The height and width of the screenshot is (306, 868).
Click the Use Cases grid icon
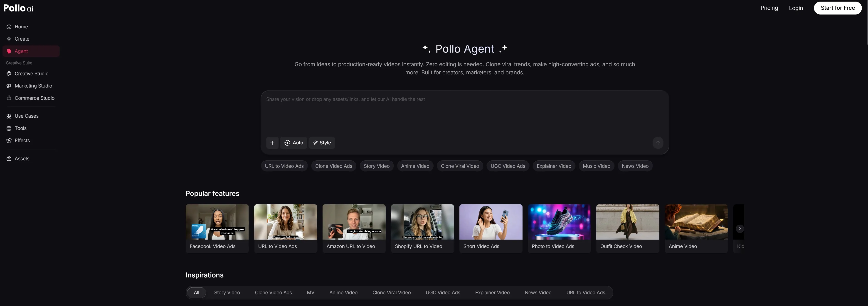click(9, 116)
